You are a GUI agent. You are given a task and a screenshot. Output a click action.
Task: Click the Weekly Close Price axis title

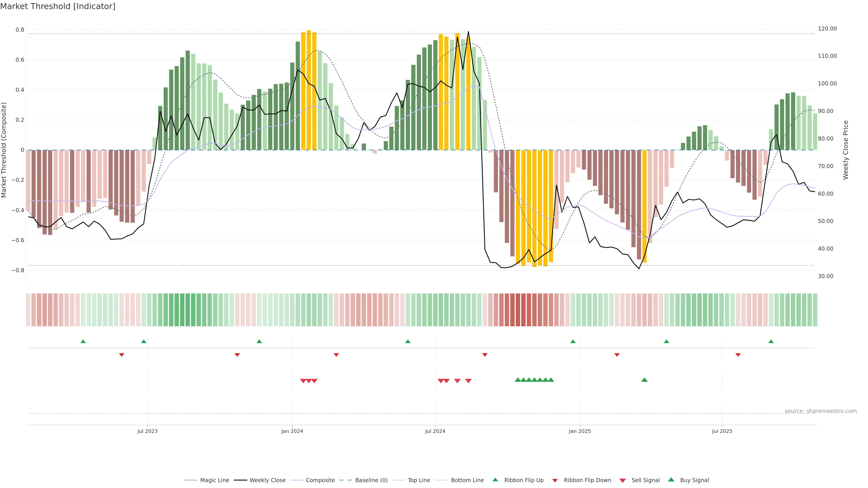[845, 150]
